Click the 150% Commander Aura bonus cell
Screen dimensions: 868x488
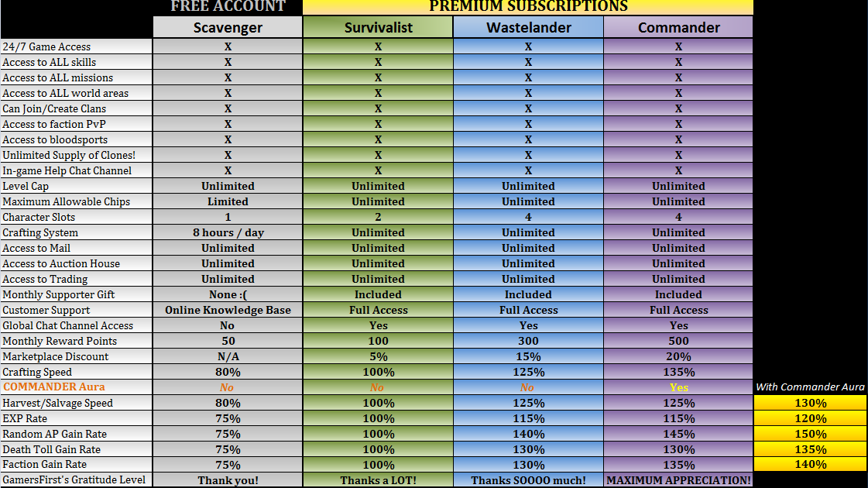pyautogui.click(x=810, y=434)
